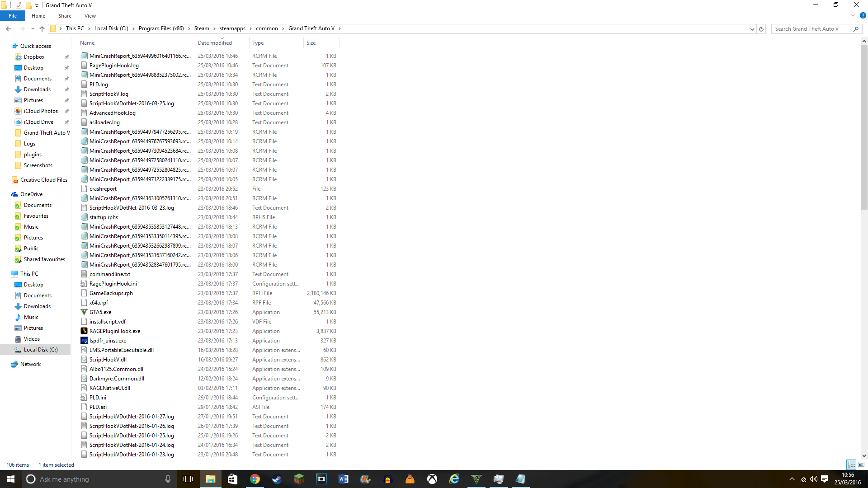Open the File menu

tap(13, 16)
